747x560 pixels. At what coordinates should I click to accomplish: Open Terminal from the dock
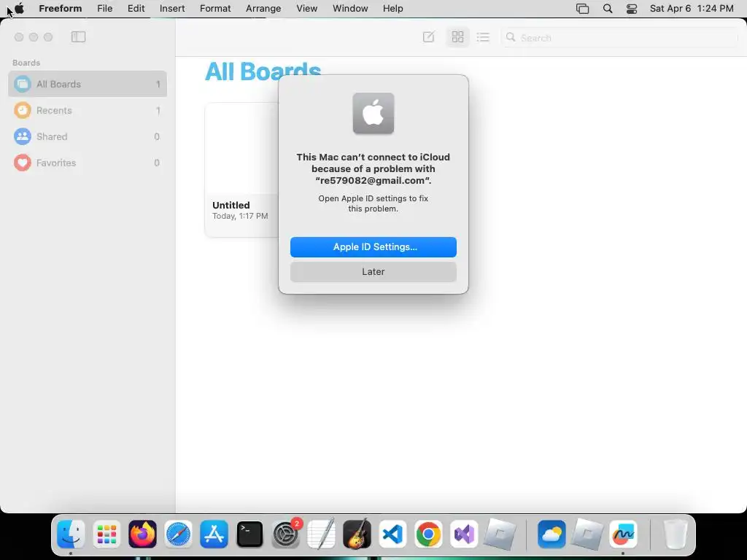(x=249, y=534)
